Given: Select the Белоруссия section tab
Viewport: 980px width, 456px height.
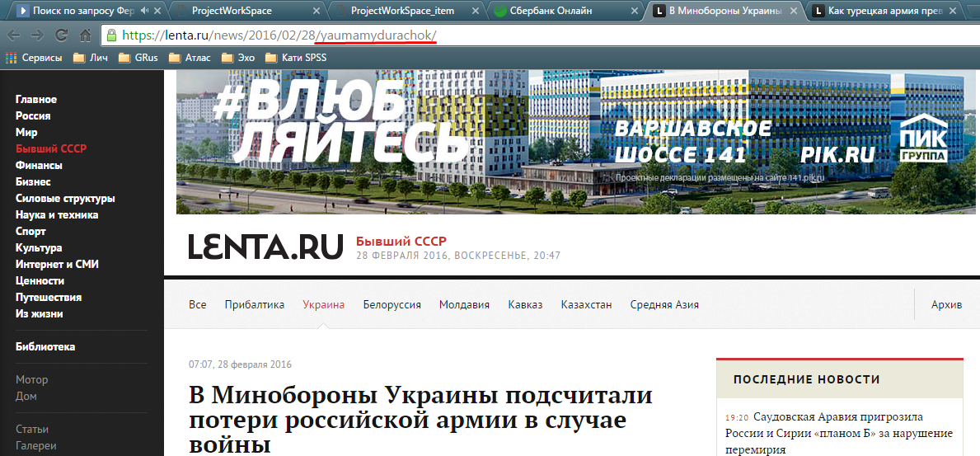Looking at the screenshot, I should click(x=392, y=304).
